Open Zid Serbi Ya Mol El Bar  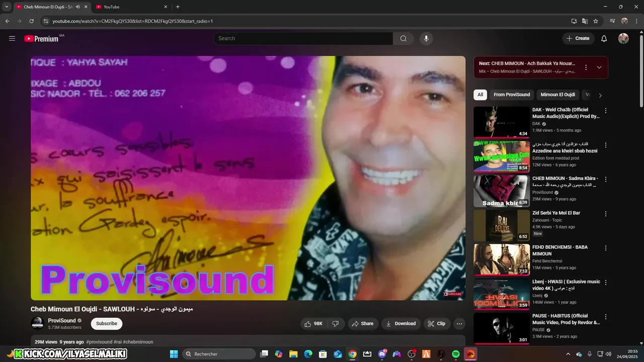click(x=556, y=213)
